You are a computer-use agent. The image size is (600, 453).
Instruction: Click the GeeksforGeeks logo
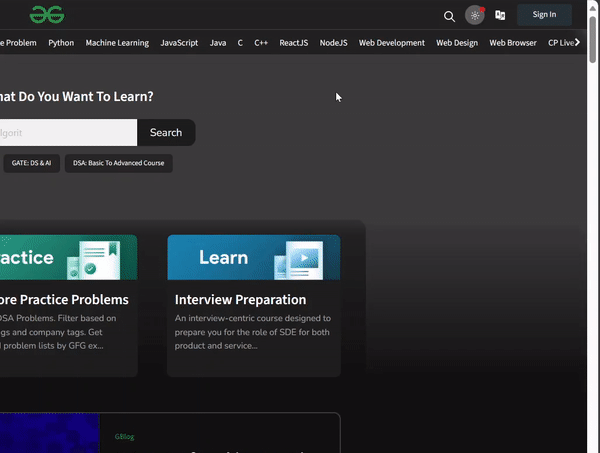pos(47,15)
